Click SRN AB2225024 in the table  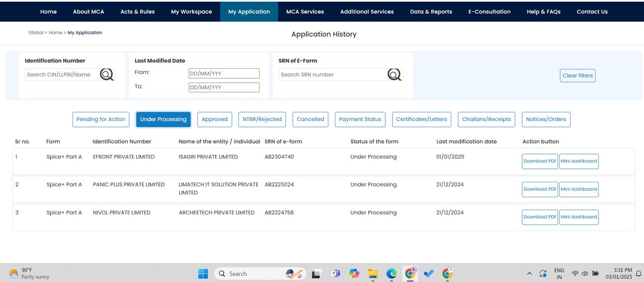point(279,185)
